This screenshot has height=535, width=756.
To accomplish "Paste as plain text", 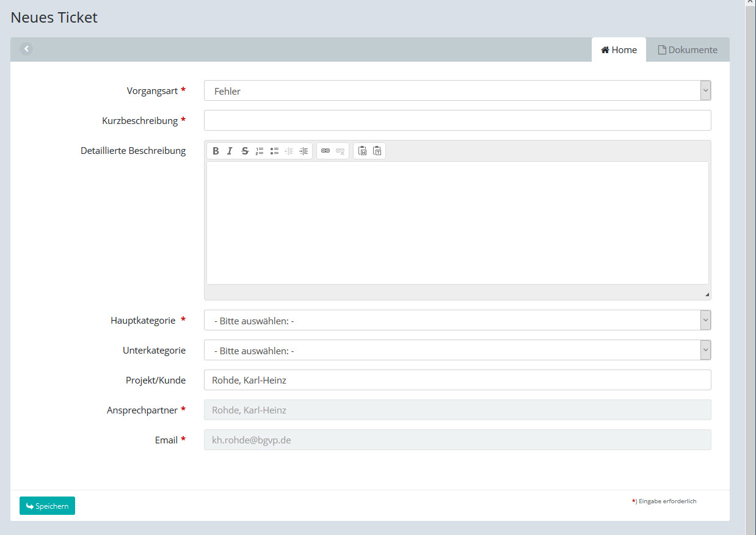I will coord(377,151).
